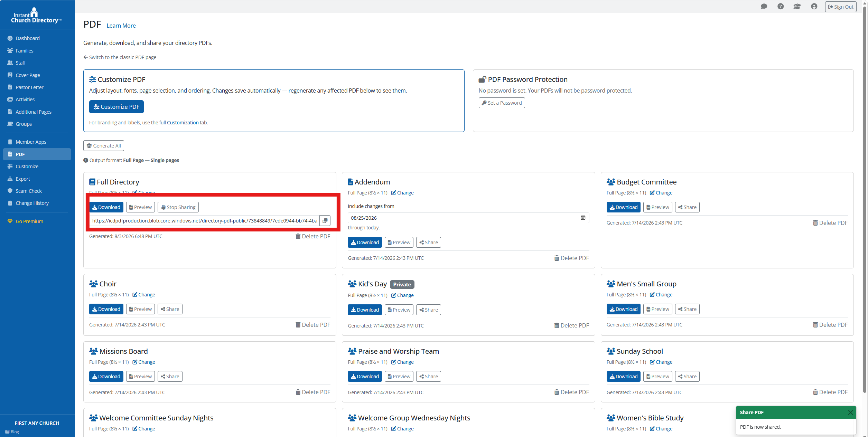The width and height of the screenshot is (868, 437).
Task: Open the user account profile icon
Action: tap(814, 7)
